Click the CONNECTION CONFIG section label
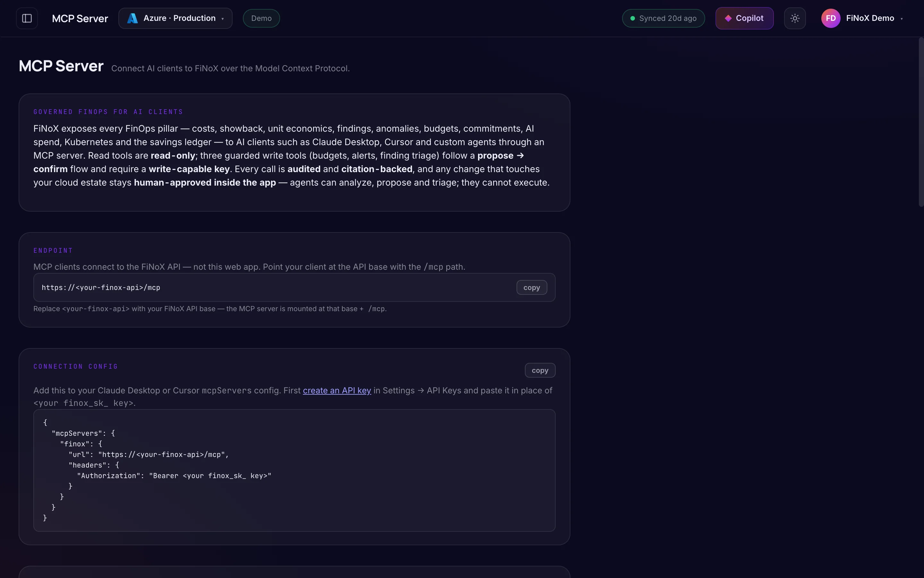 pos(76,367)
